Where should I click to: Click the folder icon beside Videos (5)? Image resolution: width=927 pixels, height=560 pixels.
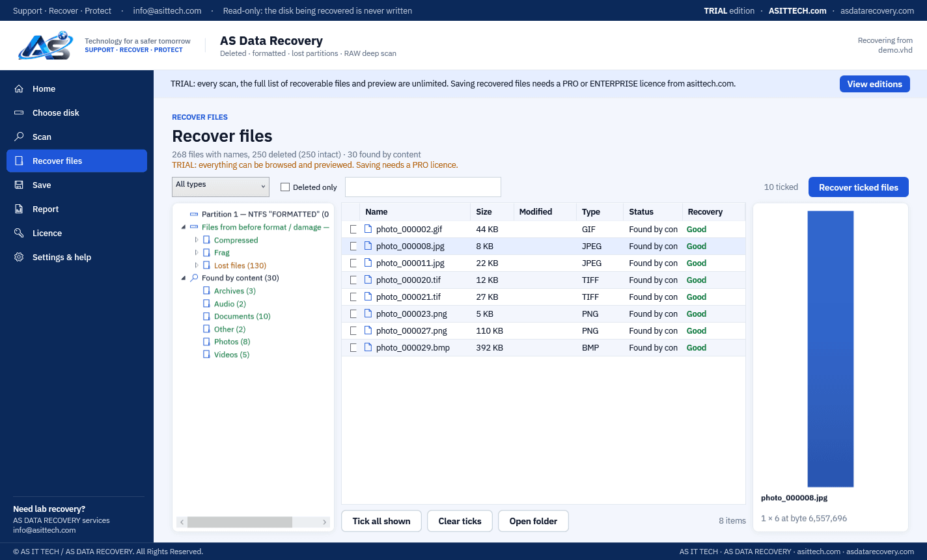point(206,355)
